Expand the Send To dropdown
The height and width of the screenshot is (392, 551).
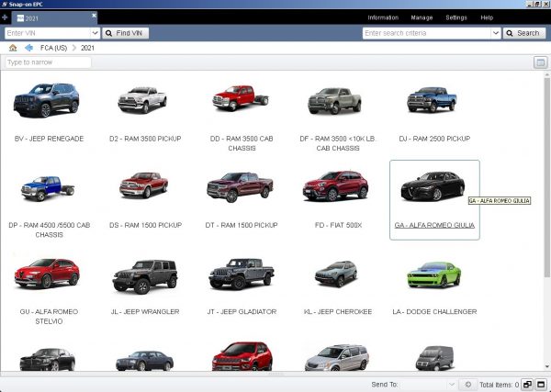point(452,385)
